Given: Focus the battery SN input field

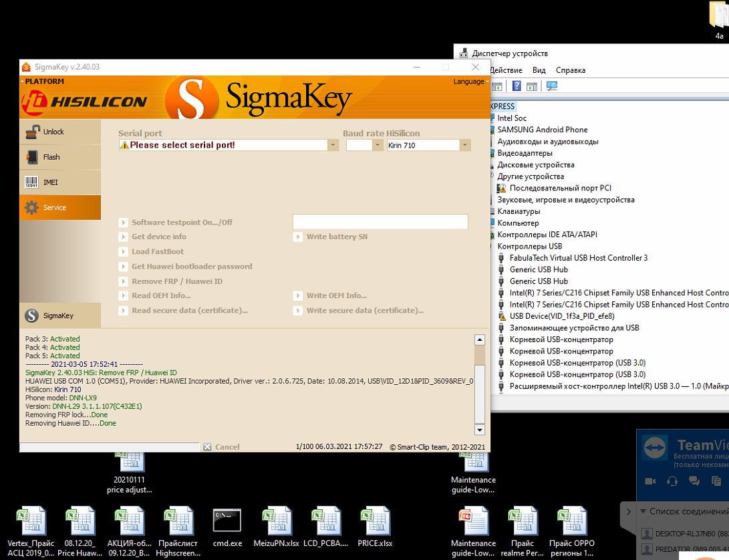Looking at the screenshot, I should click(x=380, y=221).
